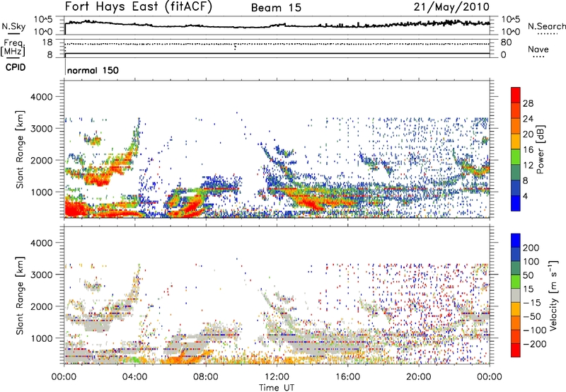The width and height of the screenshot is (566, 392).
Task: Click the '20:00' time axis tick
Action: 419,377
